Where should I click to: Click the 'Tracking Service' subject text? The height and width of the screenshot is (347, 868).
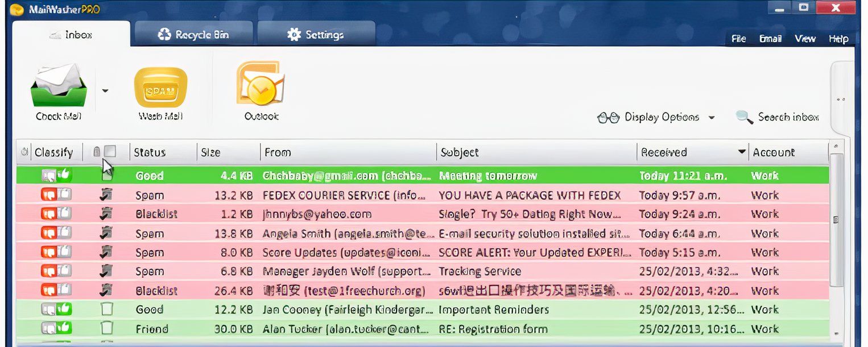pos(480,271)
